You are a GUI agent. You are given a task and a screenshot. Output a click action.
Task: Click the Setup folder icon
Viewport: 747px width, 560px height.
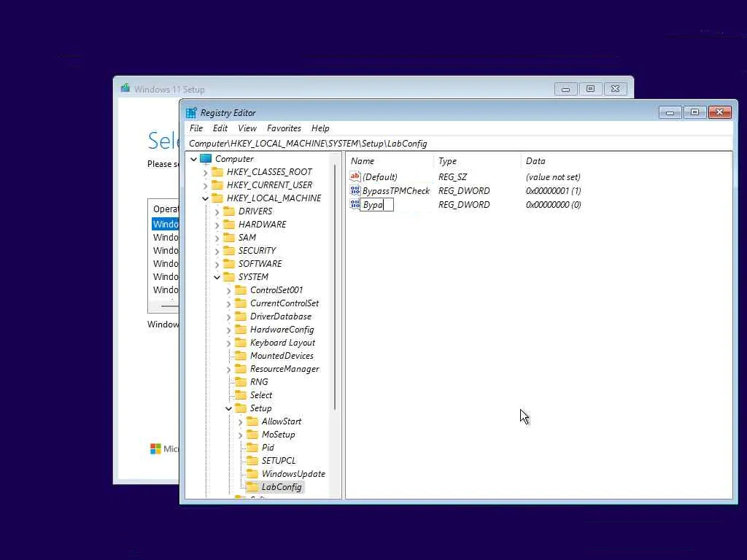click(241, 408)
